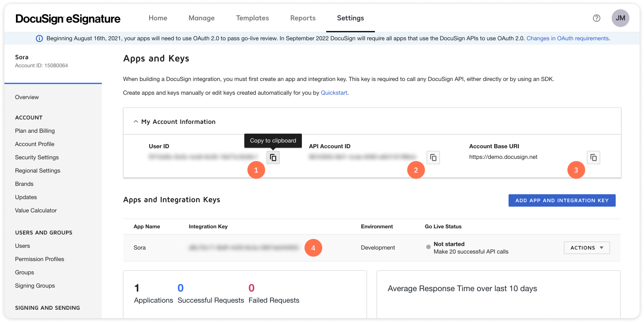Click Make 20 successful API calls text
The image size is (644, 323).
click(471, 252)
